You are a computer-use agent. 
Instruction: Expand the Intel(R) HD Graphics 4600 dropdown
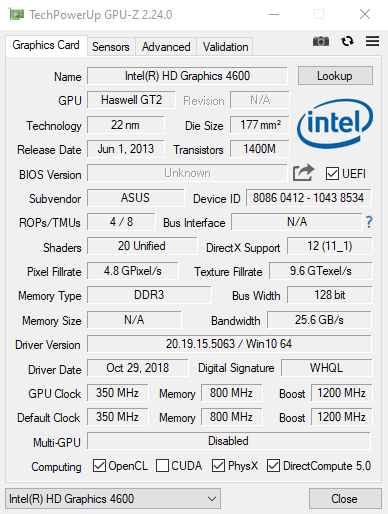[x=113, y=499]
